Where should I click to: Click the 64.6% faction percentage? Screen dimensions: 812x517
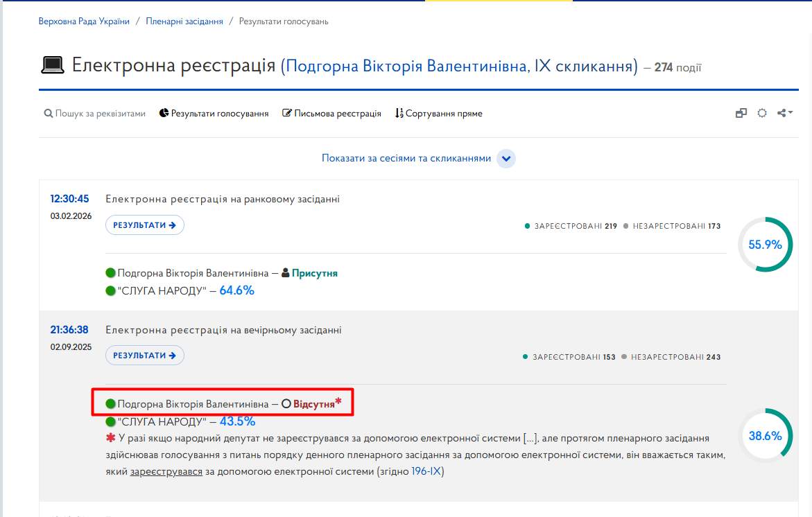(x=236, y=290)
